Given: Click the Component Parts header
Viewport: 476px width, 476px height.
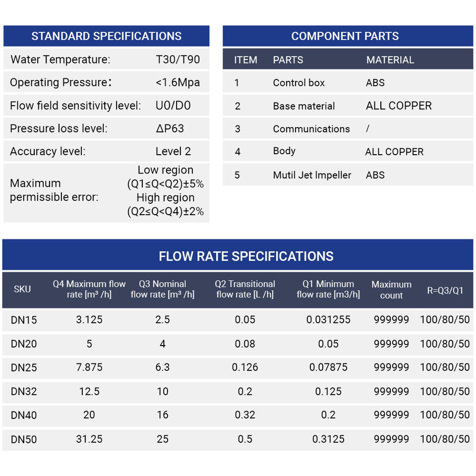Looking at the screenshot, I should (x=345, y=36).
